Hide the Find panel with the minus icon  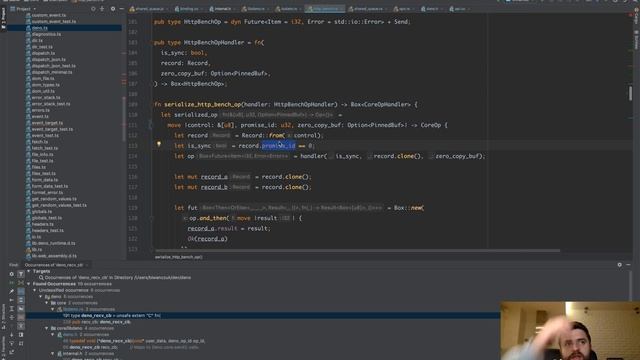click(x=628, y=265)
